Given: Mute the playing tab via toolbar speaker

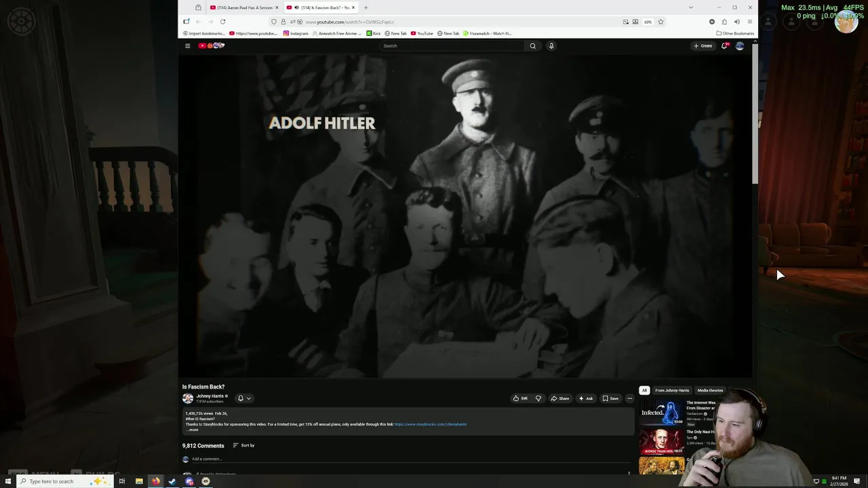Looking at the screenshot, I should click(x=736, y=22).
